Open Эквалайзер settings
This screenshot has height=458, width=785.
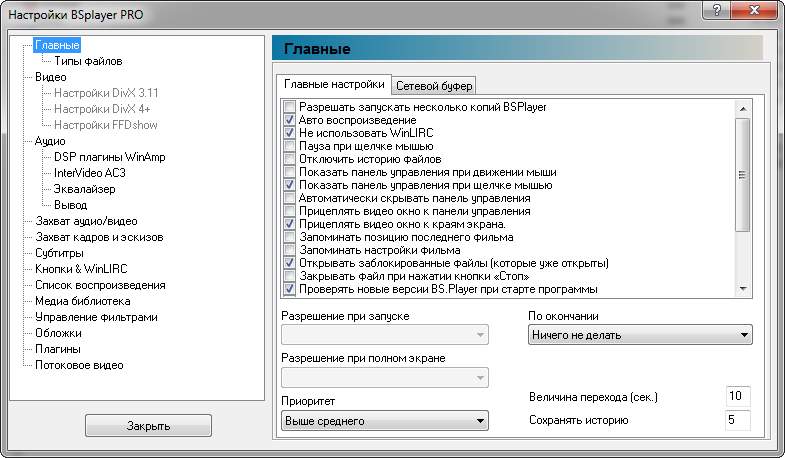(x=85, y=189)
